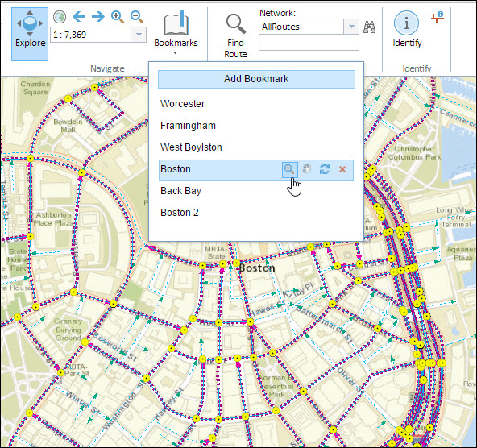Expand the Network AllRoutes dropdown

[x=351, y=27]
